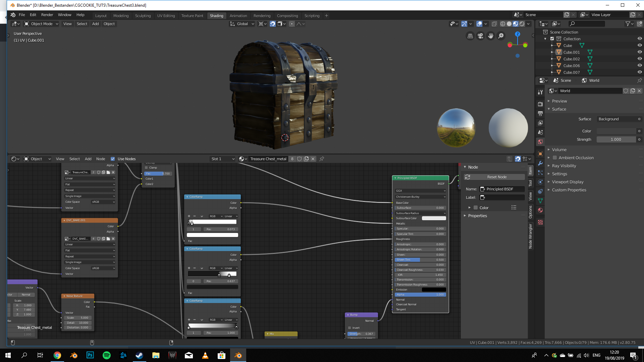This screenshot has height=362, width=644.
Task: Uncheck the Use Nodes checkbox
Action: 113,159
